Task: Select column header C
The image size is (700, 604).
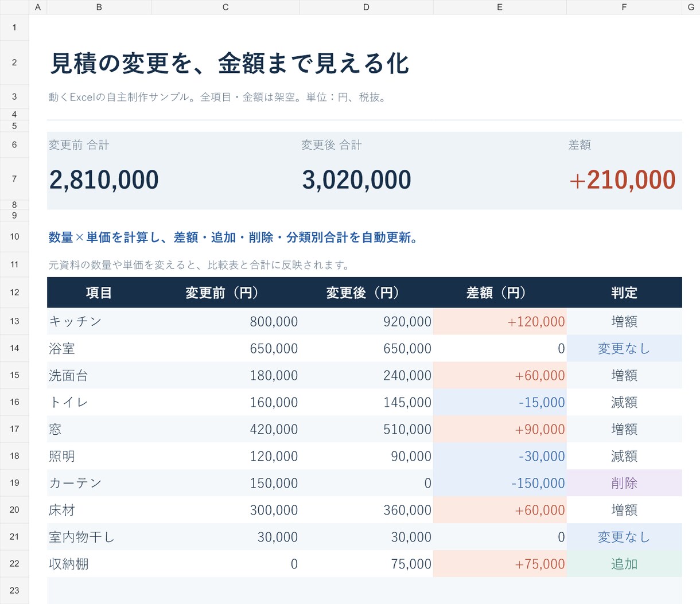Action: point(225,7)
